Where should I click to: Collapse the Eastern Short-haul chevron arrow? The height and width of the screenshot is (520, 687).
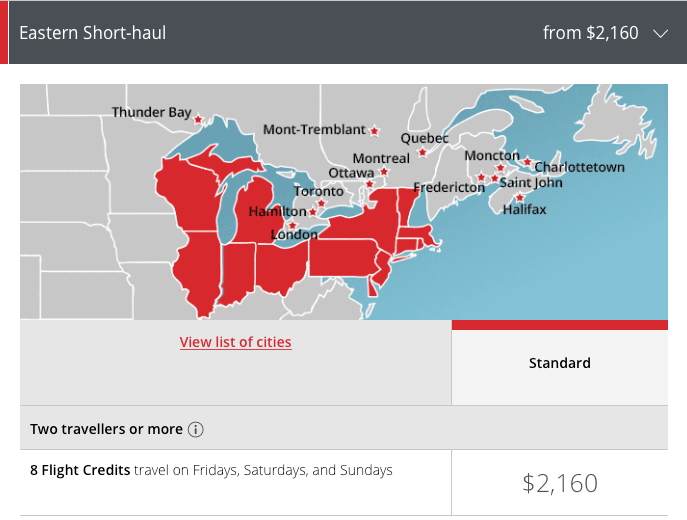(660, 33)
